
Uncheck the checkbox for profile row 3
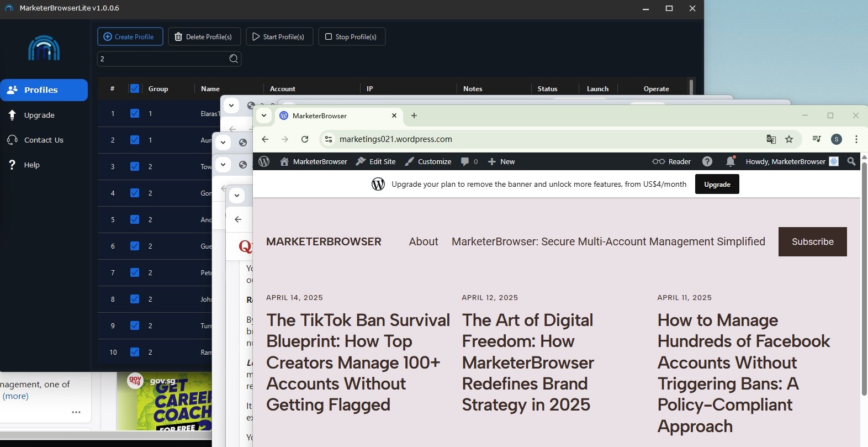pos(134,166)
